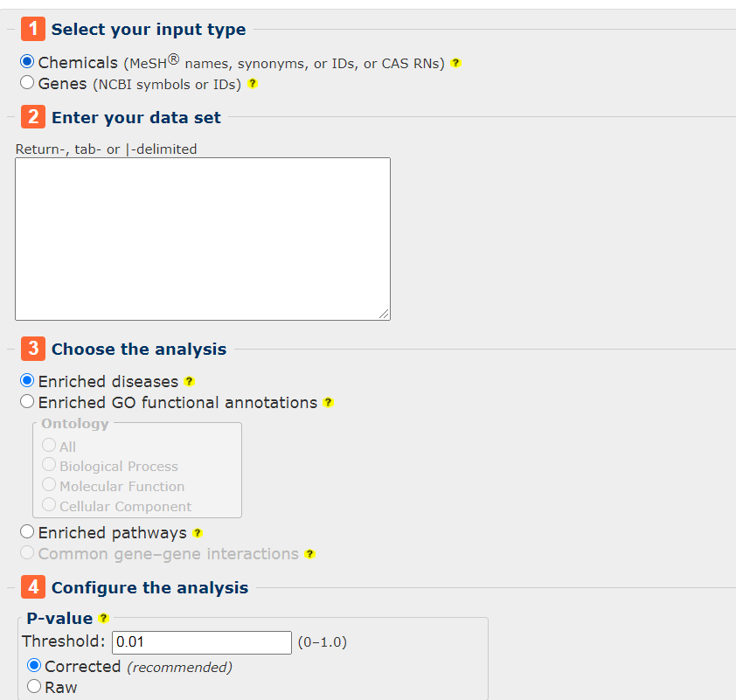736x700 pixels.
Task: Choose Enriched GO functional annotations analysis
Action: (27, 402)
